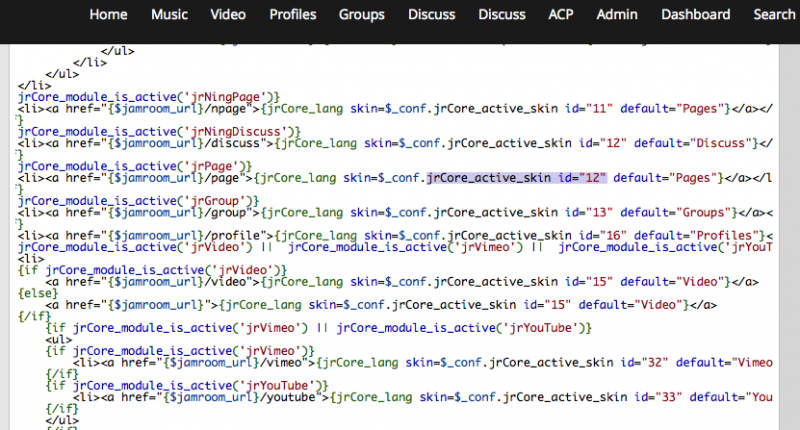Click Search in the navigation bar
The height and width of the screenshot is (430, 800).
click(773, 14)
